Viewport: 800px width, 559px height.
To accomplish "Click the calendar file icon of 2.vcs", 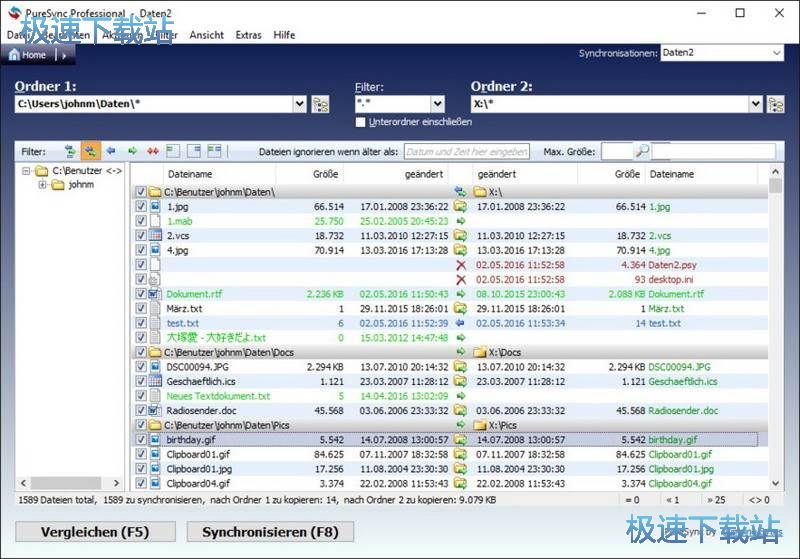I will click(155, 236).
